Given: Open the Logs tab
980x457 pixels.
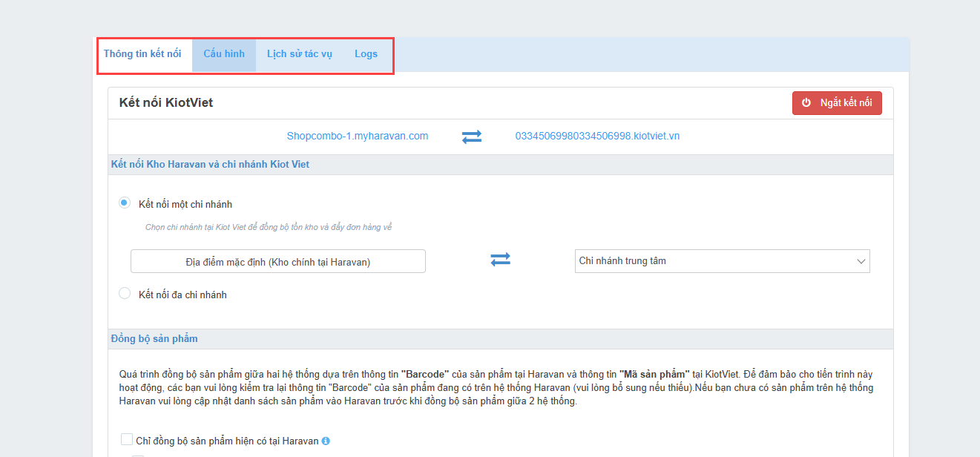Looking at the screenshot, I should [366, 54].
